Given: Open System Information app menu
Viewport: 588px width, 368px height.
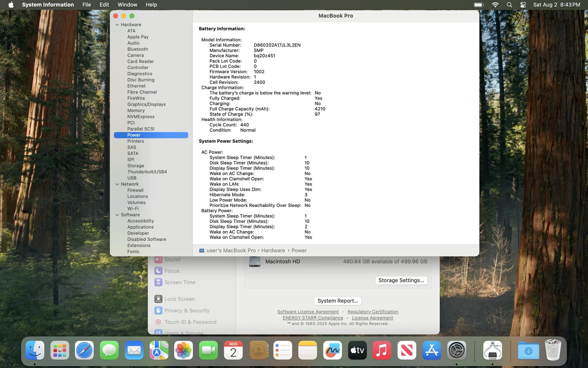Looking at the screenshot, I should (x=48, y=5).
